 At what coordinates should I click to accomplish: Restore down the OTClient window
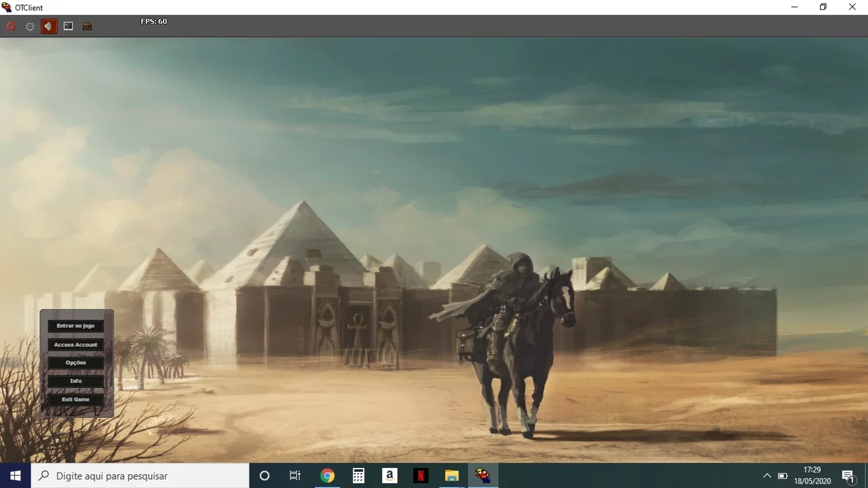823,7
